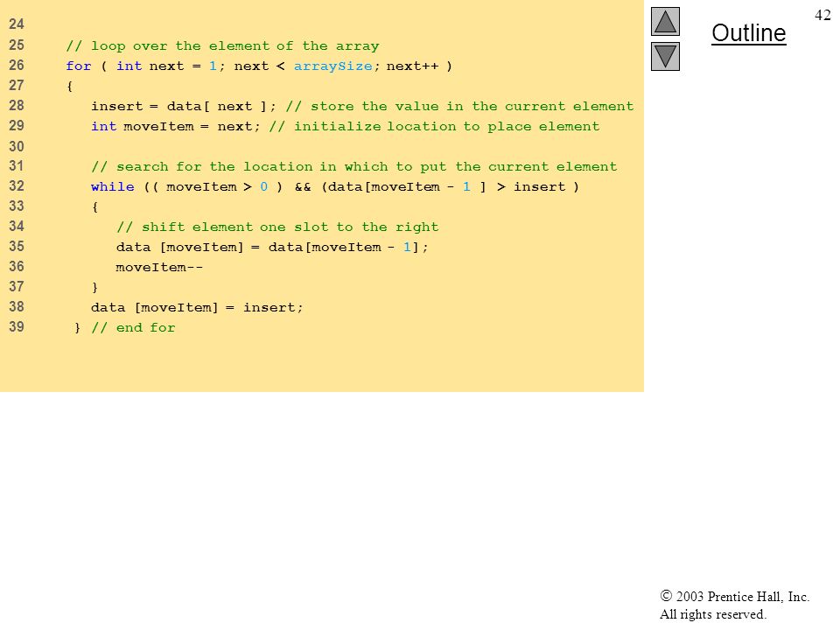The width and height of the screenshot is (840, 630).
Task: Click the 'while' keyword
Action: click(113, 186)
